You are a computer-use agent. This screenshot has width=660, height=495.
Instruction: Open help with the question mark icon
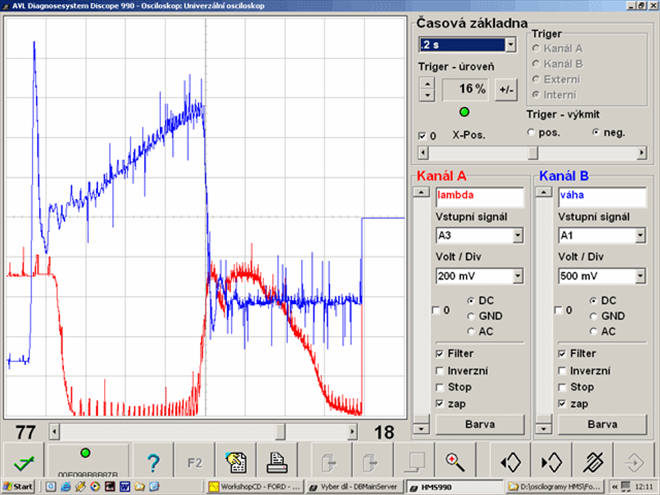pyautogui.click(x=153, y=461)
